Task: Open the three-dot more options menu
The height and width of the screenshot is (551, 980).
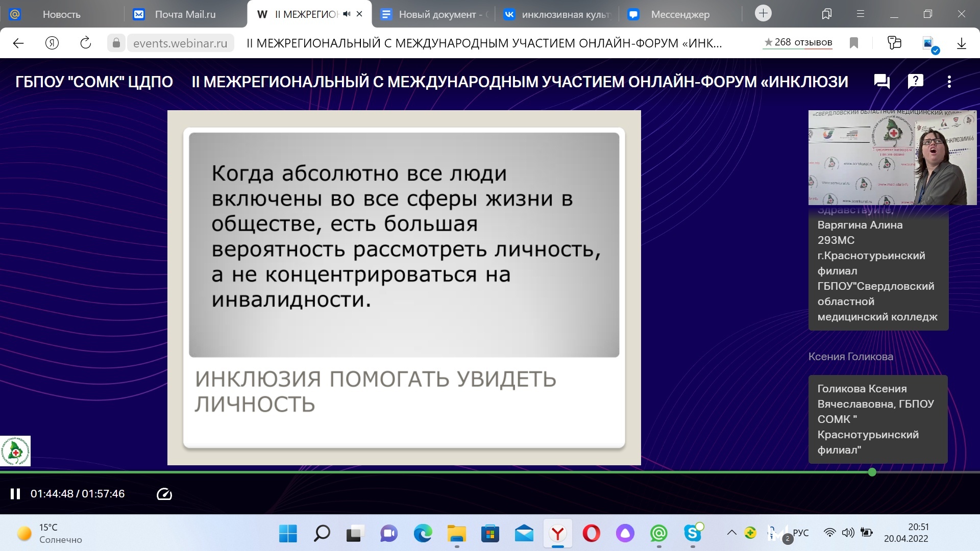Action: pos(949,82)
